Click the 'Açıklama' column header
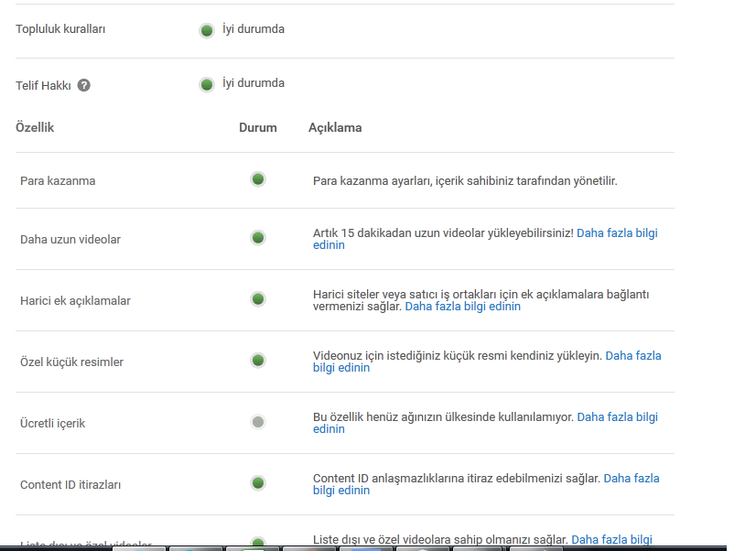The height and width of the screenshot is (551, 756). click(335, 128)
